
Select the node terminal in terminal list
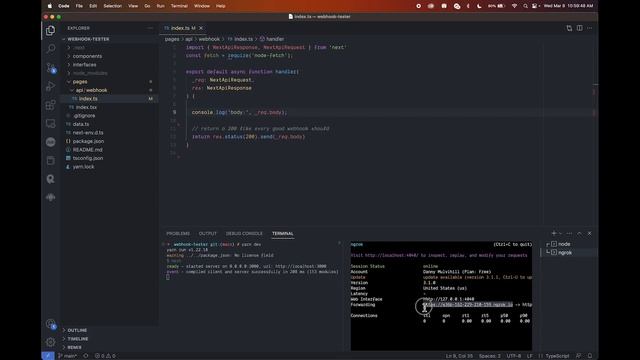point(564,244)
